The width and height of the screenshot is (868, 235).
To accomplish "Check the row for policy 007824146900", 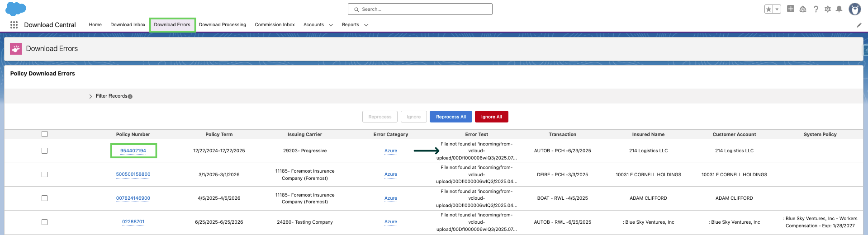I will point(44,198).
